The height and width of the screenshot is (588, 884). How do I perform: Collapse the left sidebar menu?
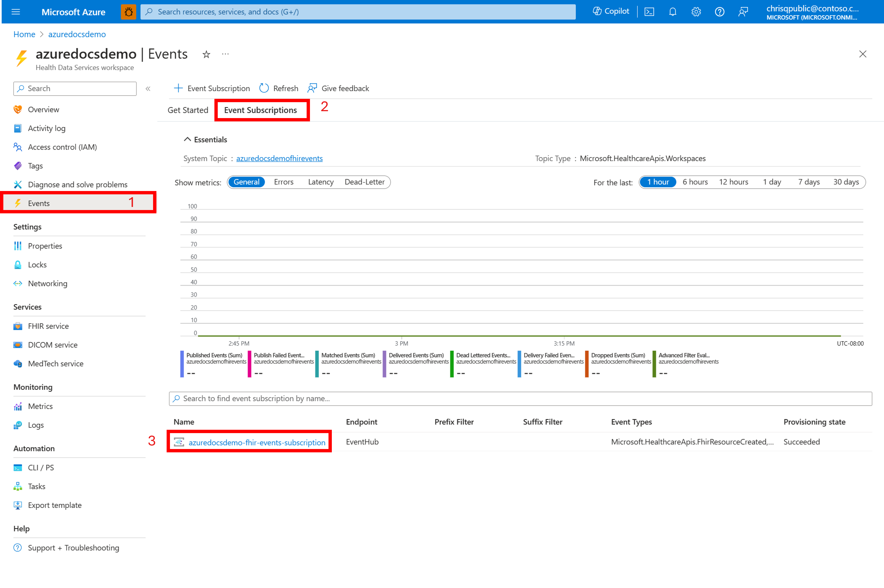click(x=148, y=89)
